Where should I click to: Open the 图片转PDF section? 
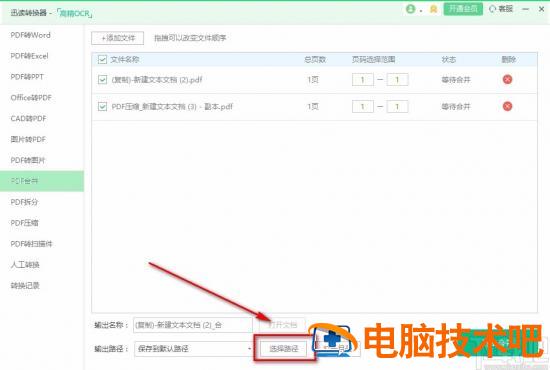point(28,139)
